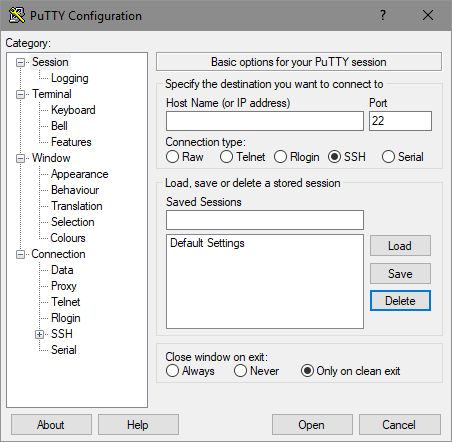Open the Window category

coord(51,158)
